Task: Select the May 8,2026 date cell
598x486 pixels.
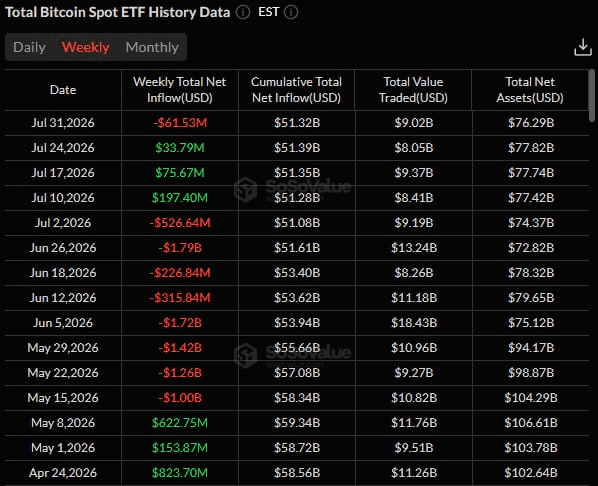Action: [x=63, y=423]
